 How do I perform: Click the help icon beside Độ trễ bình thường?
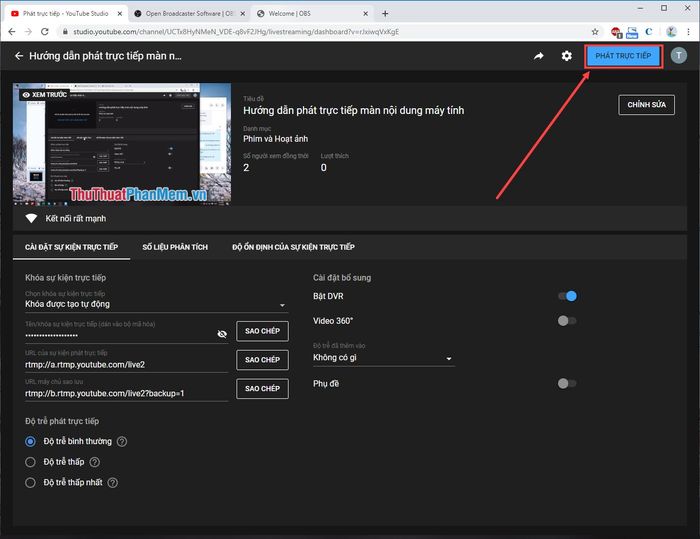pos(122,441)
